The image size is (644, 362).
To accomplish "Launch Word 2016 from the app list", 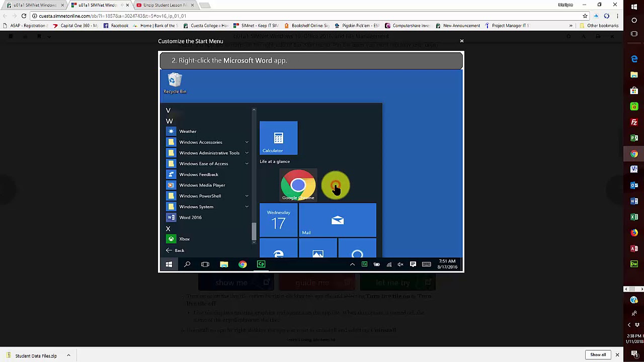I will [x=190, y=218].
